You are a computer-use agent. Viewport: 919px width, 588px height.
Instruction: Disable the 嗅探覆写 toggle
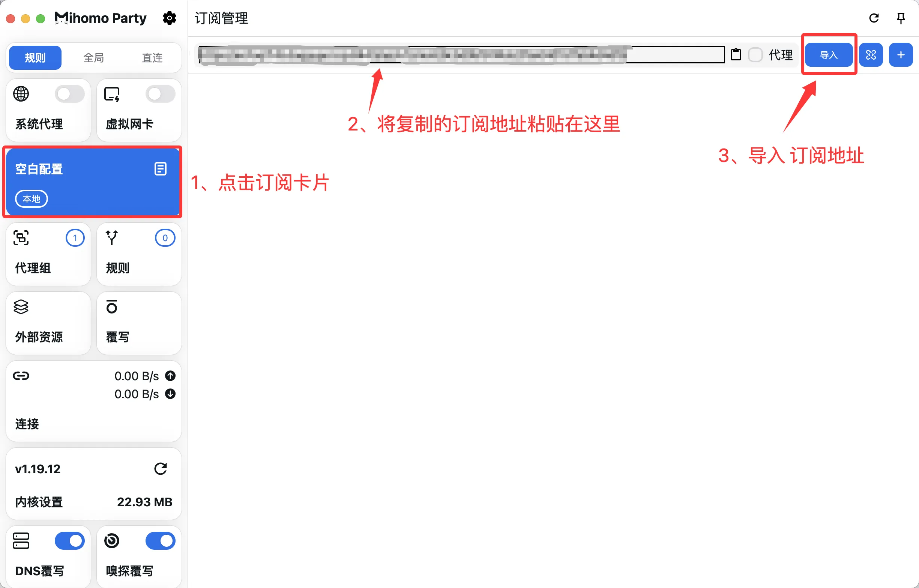click(161, 541)
